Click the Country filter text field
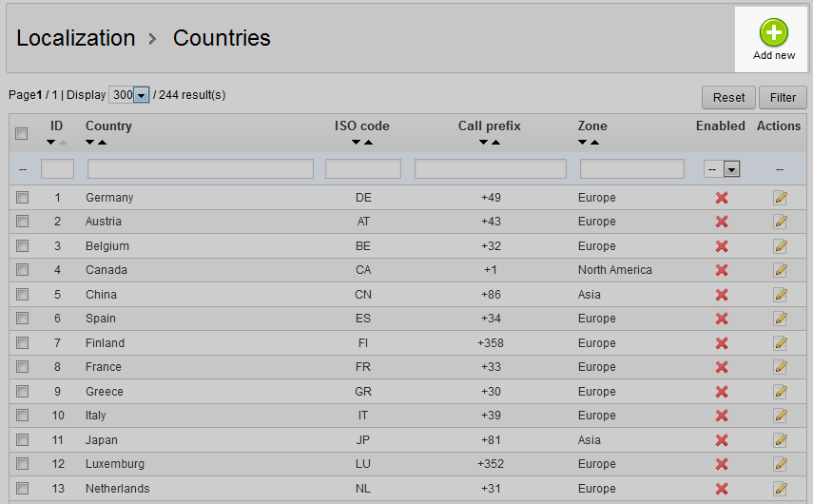This screenshot has height=504, width=813. 200,168
